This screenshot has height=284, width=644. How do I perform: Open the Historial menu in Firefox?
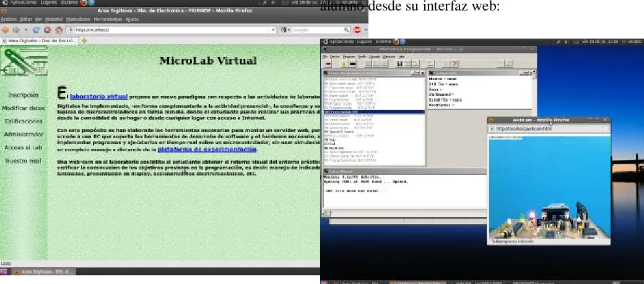pyautogui.click(x=53, y=19)
